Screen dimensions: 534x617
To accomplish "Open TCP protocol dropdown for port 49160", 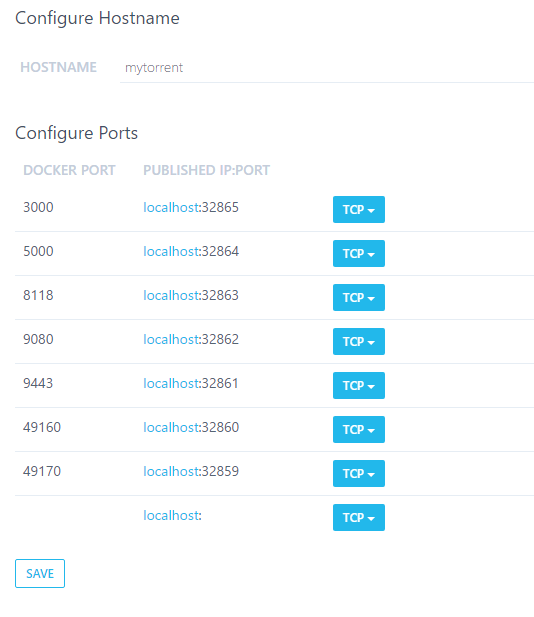I will click(358, 430).
